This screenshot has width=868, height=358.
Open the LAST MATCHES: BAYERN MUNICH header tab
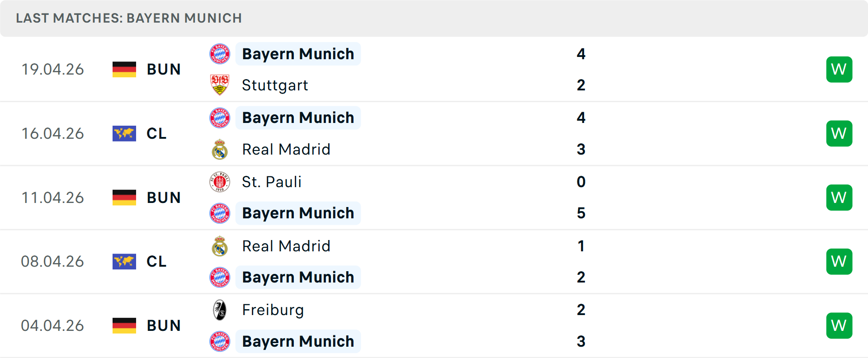click(129, 18)
